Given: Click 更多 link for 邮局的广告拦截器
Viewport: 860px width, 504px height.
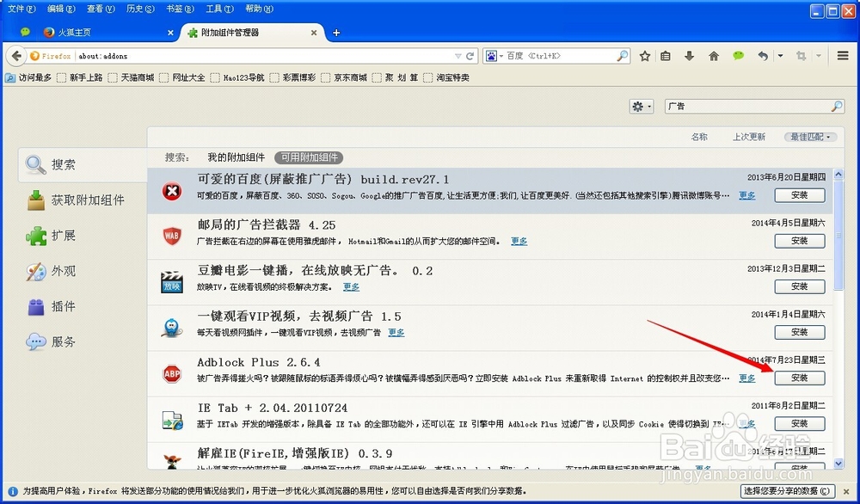Looking at the screenshot, I should tap(519, 242).
